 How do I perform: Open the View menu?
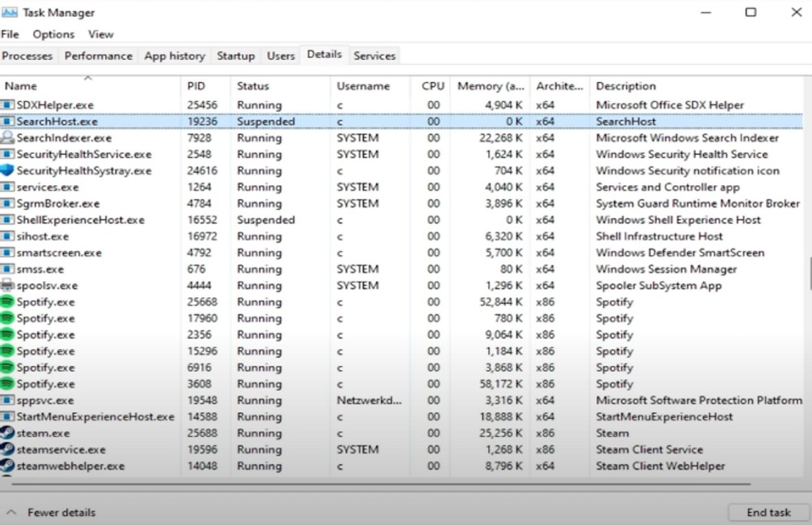click(101, 34)
